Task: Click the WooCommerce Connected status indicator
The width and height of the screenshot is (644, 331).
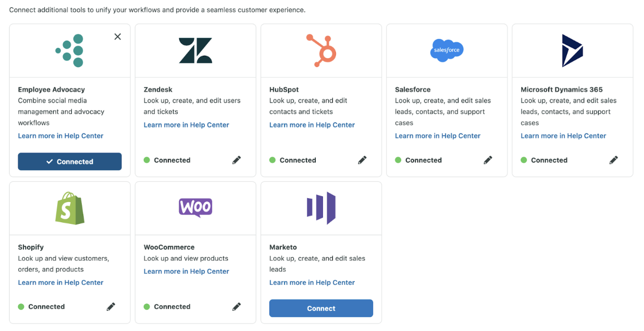Action: pyautogui.click(x=167, y=307)
